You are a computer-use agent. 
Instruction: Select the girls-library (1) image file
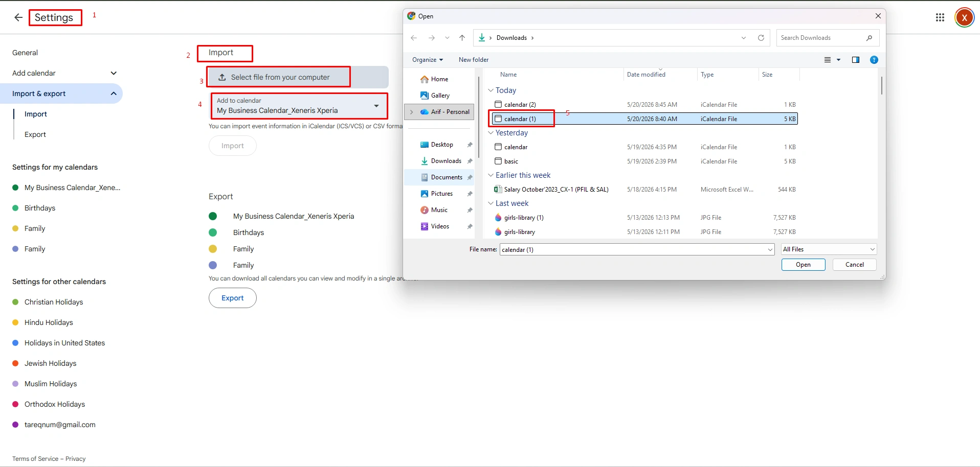tap(644, 218)
